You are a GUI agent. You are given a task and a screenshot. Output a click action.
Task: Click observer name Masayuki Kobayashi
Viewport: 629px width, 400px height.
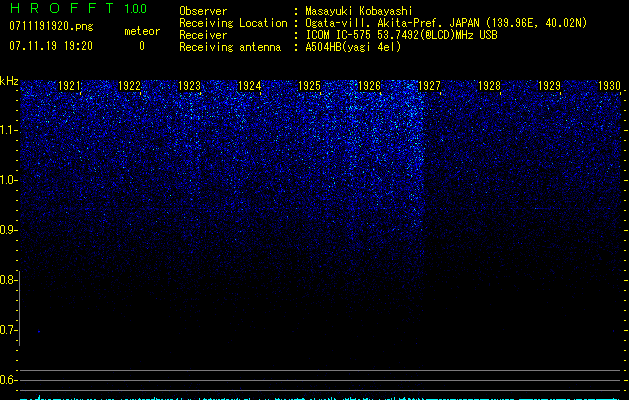pyautogui.click(x=359, y=11)
